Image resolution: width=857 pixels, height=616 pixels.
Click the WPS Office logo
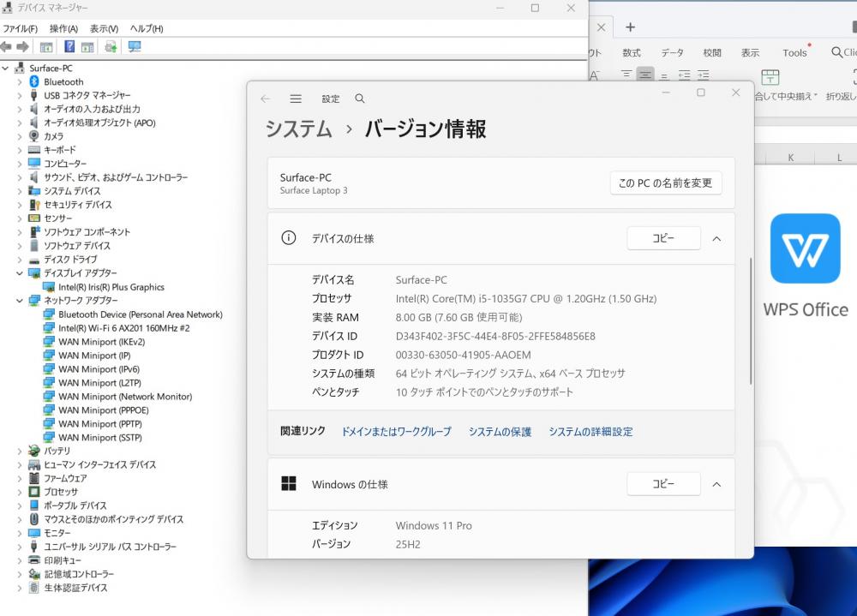tap(805, 248)
